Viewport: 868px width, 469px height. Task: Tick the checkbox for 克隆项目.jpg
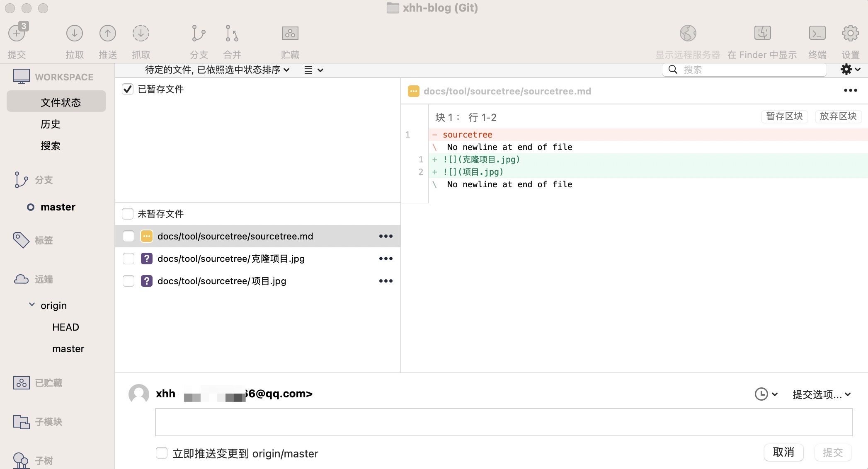pos(129,259)
